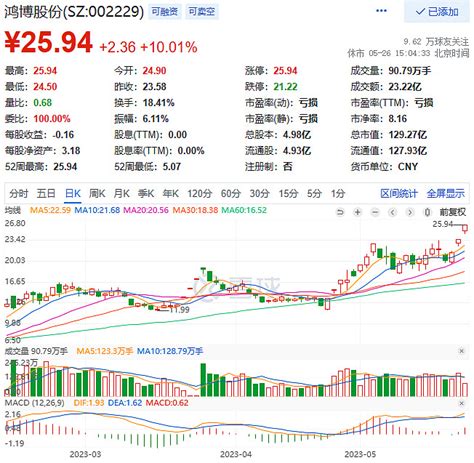Screen dimensions: 474x463
Task: Switch to the 季K tab
Action: click(146, 193)
